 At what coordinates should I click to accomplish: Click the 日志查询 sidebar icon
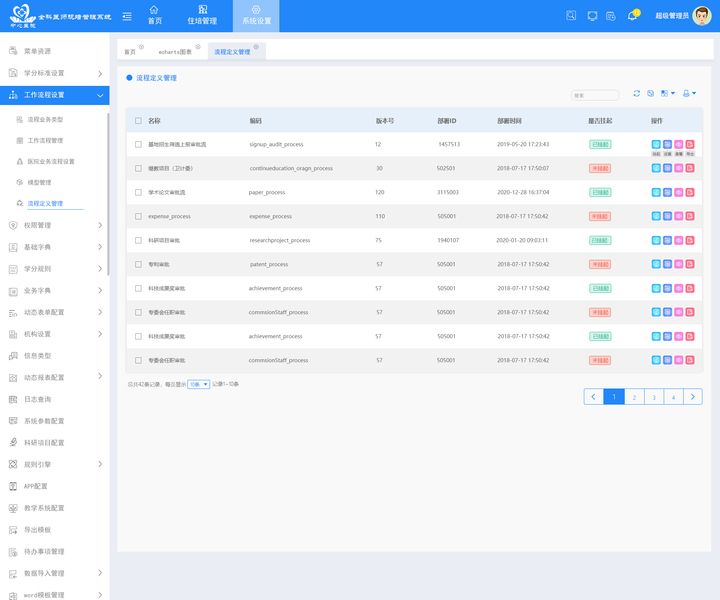(x=13, y=399)
